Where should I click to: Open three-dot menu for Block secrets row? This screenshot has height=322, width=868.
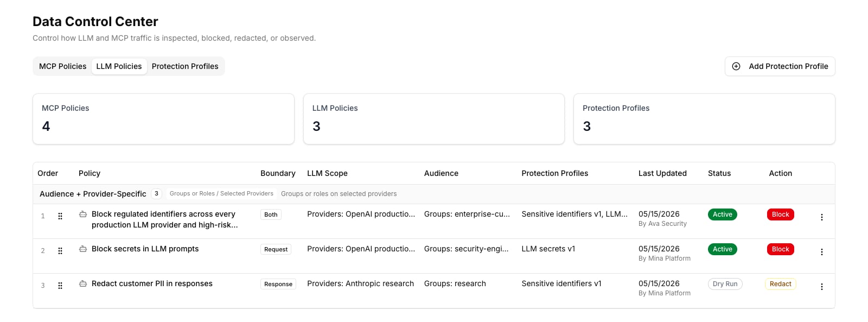(822, 252)
